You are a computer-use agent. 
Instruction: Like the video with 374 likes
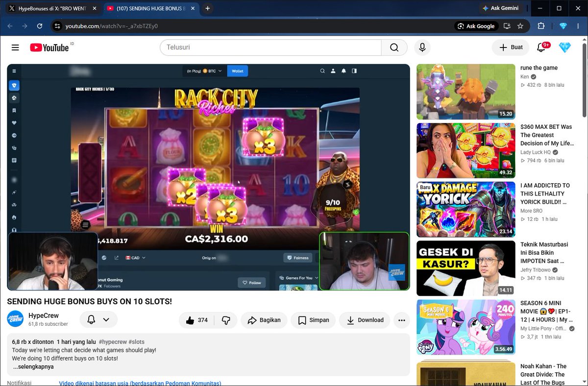(196, 320)
